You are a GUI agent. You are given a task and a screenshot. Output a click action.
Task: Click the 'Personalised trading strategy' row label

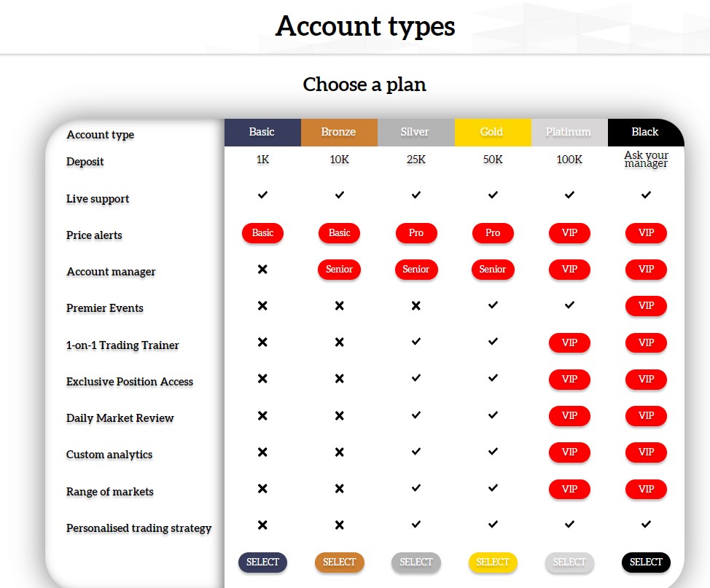(139, 528)
